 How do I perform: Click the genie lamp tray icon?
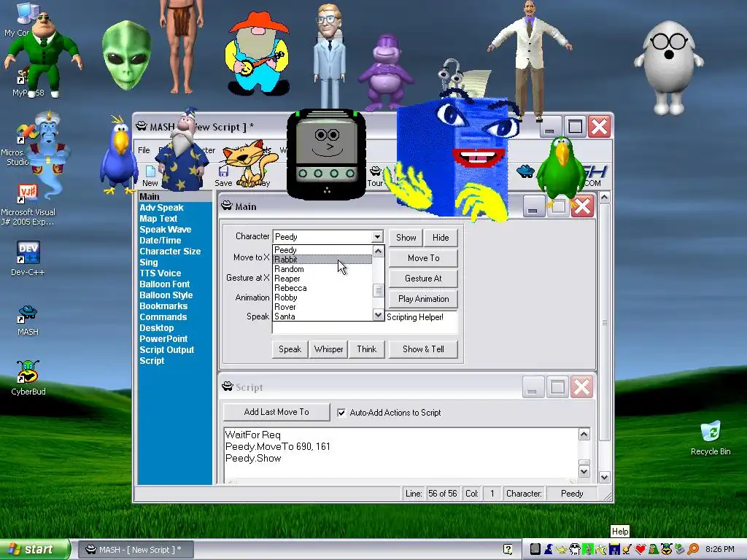click(x=562, y=549)
